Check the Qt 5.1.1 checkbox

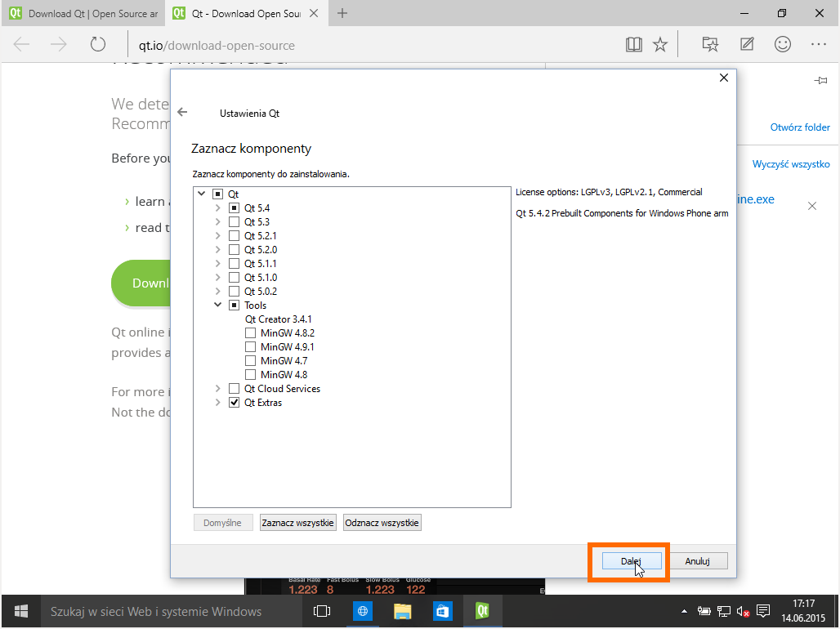[x=234, y=264]
